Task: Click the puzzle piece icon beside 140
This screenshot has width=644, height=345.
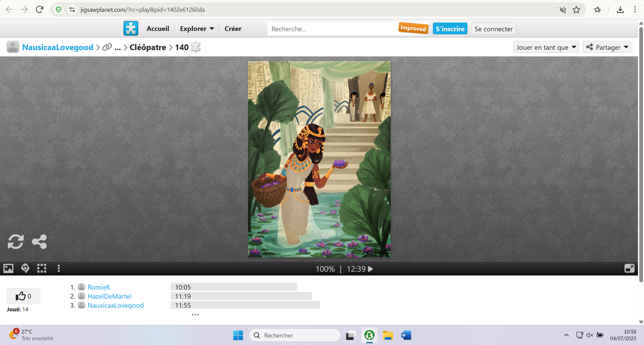Action: pyautogui.click(x=196, y=47)
